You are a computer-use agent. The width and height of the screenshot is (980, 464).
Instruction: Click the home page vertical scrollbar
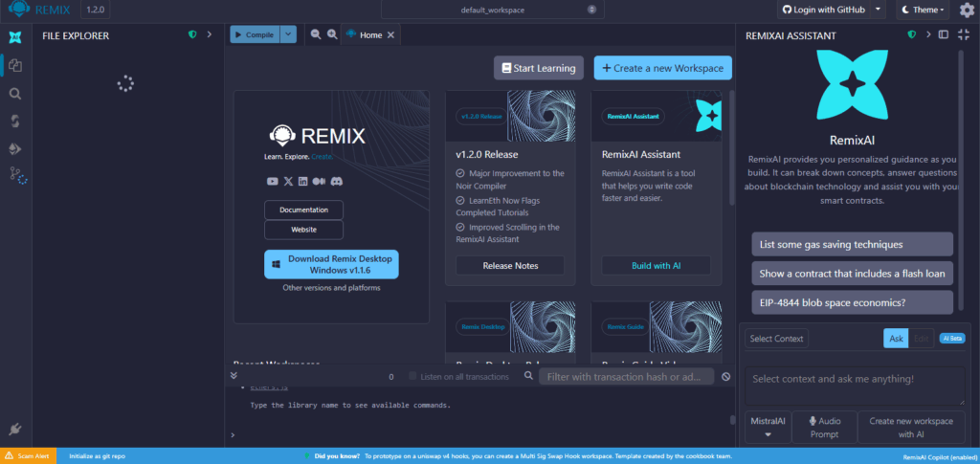pyautogui.click(x=732, y=147)
